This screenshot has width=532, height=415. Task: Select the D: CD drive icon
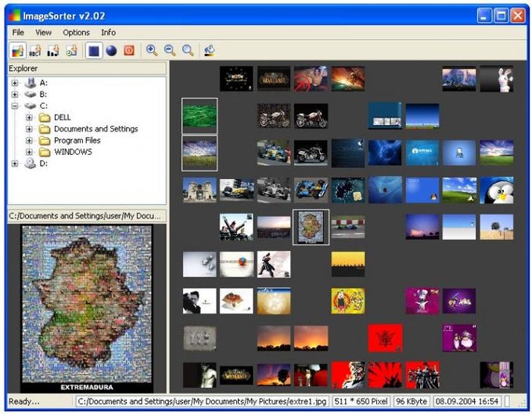(x=31, y=163)
